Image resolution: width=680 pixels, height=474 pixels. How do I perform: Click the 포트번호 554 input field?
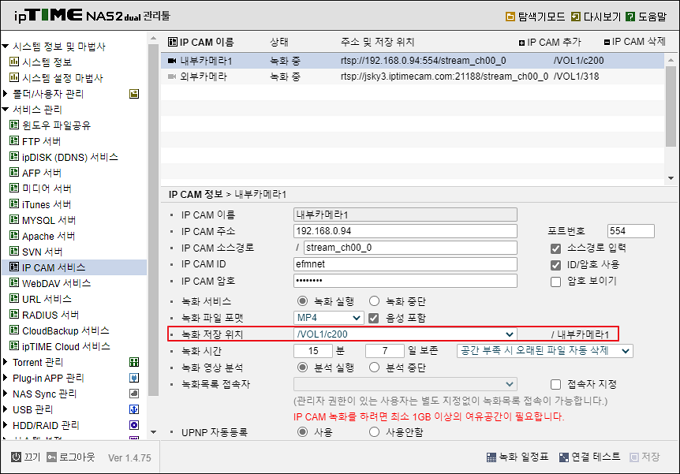click(631, 231)
